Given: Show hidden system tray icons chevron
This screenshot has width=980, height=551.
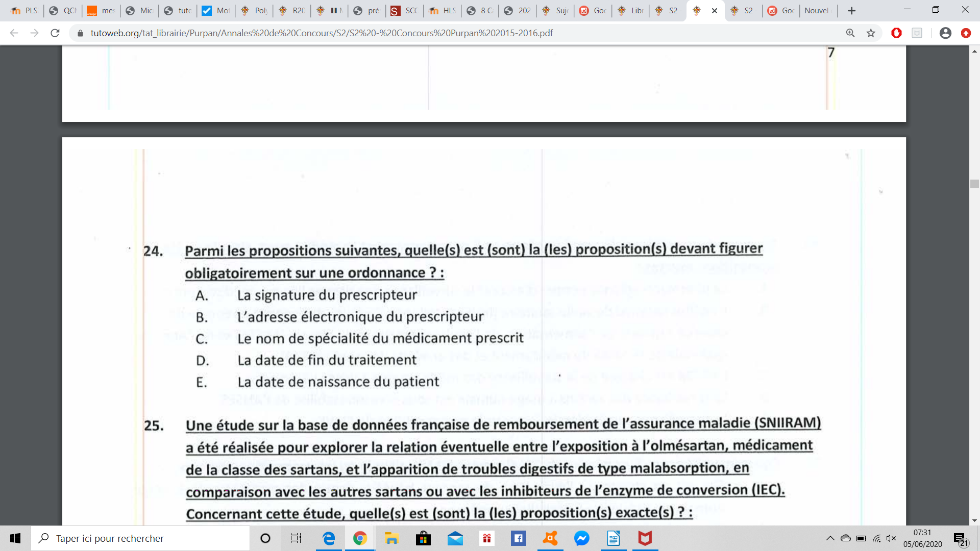Looking at the screenshot, I should 830,538.
